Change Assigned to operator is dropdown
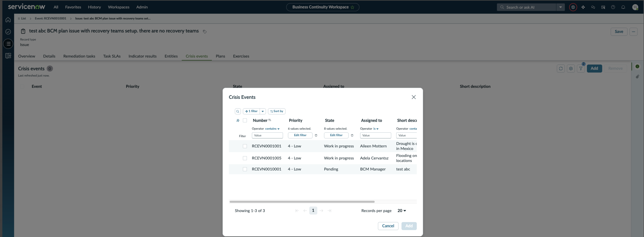Screen dimensions: 644x237 [x=376, y=129]
